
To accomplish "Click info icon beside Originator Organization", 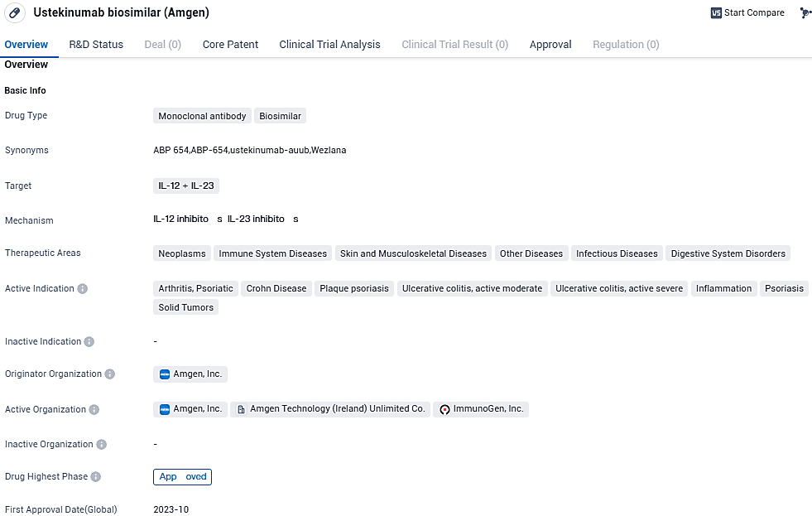I will point(110,374).
